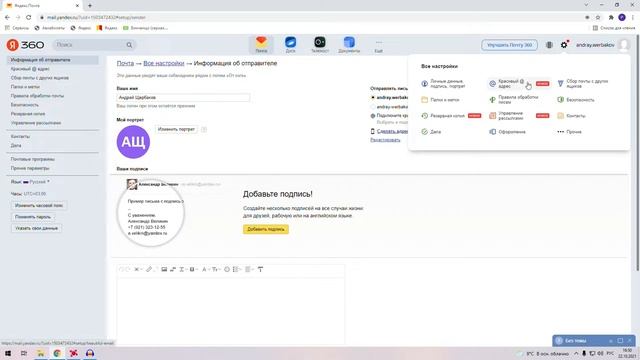This screenshot has height=360, width=640.
Task: Select 'Управление рассылками' in the left sidebar
Action: pyautogui.click(x=36, y=123)
